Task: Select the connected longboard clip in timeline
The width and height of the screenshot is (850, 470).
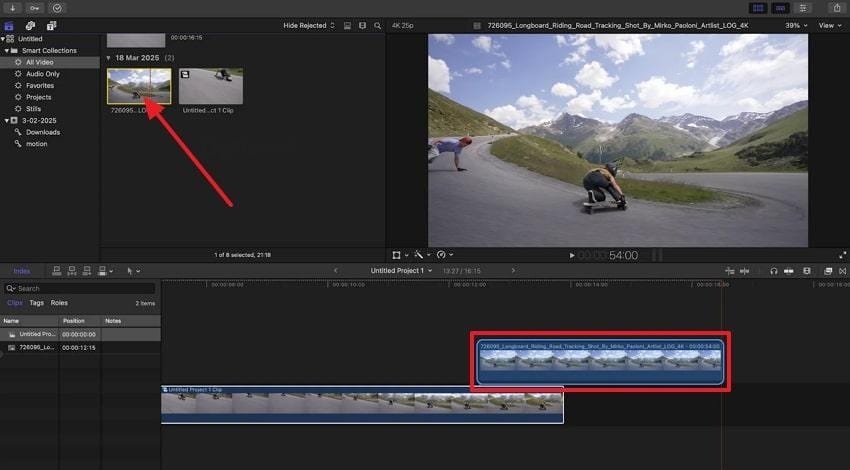Action: [600, 362]
